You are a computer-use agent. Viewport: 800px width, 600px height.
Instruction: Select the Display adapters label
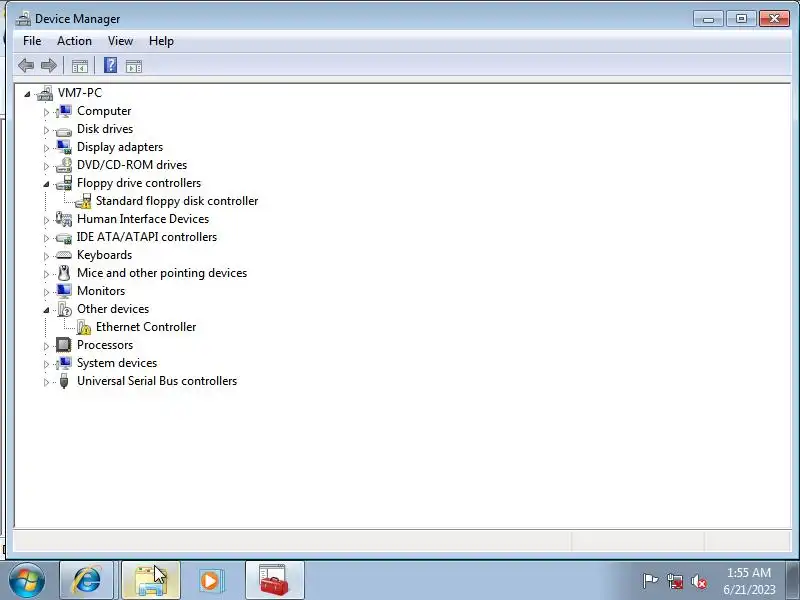coord(120,147)
